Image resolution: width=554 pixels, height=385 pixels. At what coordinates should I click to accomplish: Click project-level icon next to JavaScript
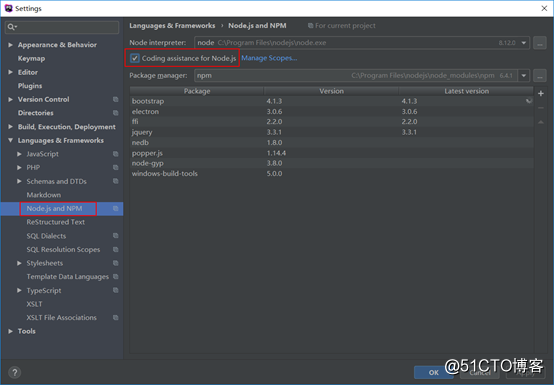coord(116,154)
